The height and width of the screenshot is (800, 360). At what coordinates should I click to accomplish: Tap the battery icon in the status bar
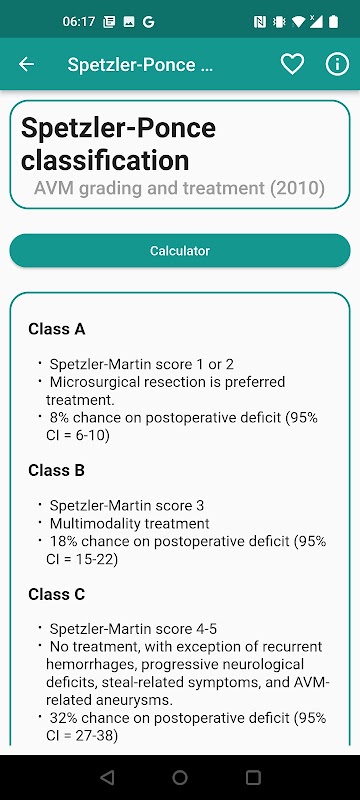(x=333, y=21)
